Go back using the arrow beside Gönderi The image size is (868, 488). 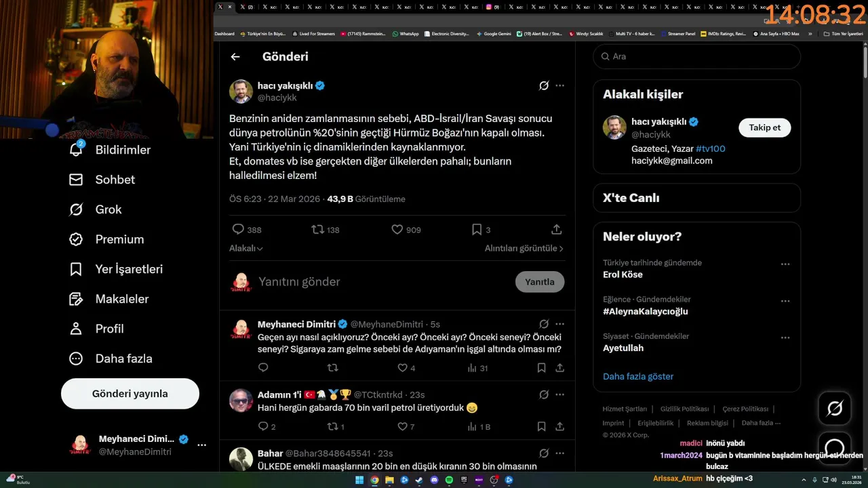click(x=235, y=57)
